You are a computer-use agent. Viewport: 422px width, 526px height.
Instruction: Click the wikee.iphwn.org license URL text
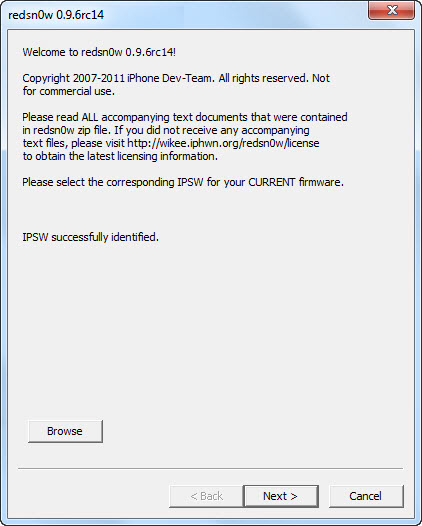(223, 143)
